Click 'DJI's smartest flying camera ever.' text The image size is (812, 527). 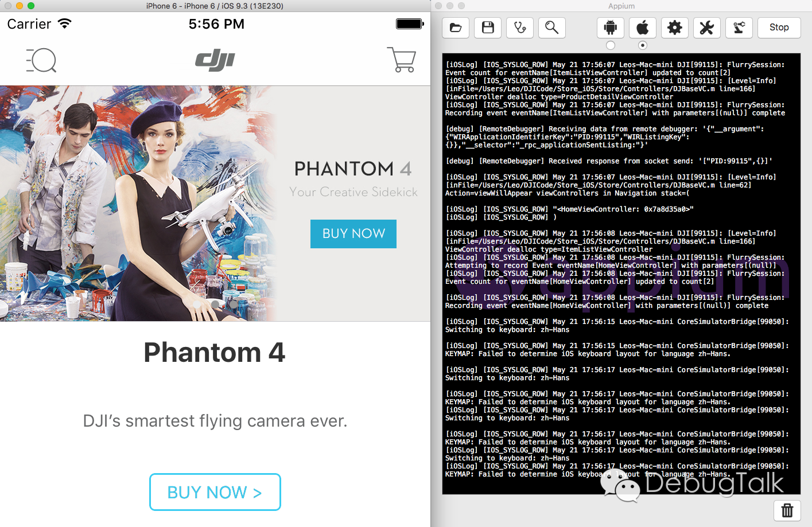pyautogui.click(x=215, y=421)
